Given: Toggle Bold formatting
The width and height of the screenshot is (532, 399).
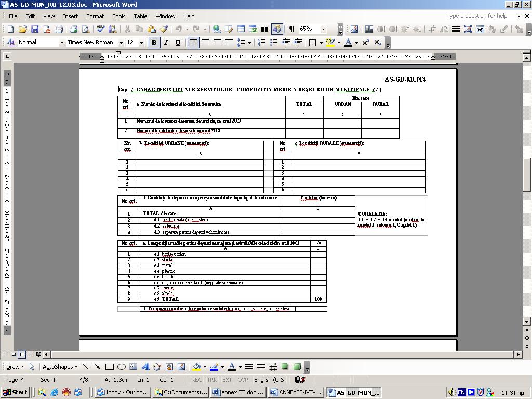Looking at the screenshot, I should coord(154,43).
